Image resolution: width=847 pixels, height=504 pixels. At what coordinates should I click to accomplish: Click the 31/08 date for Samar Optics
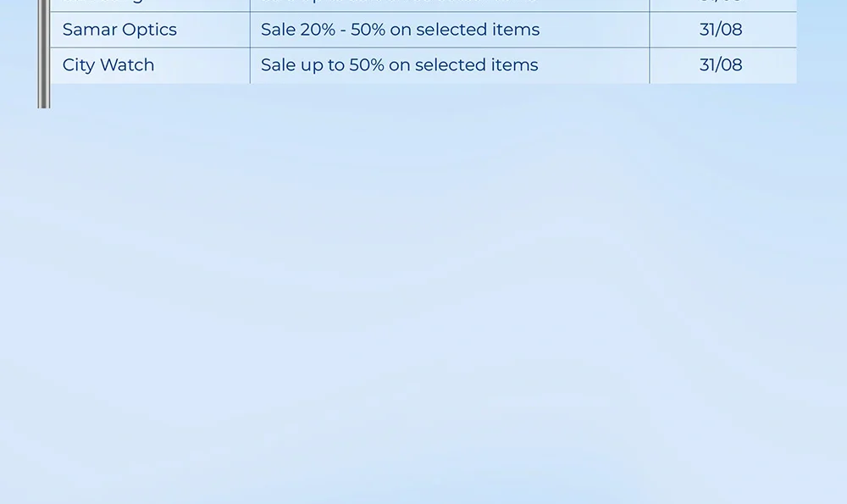coord(721,30)
